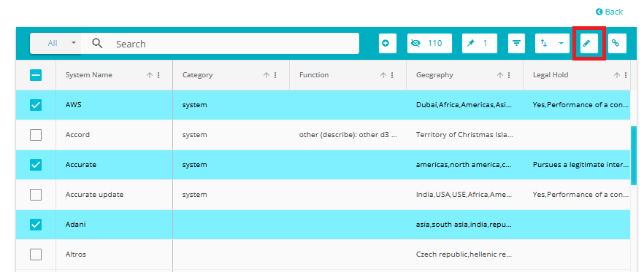The height and width of the screenshot is (272, 644).
Task: Open Geography column options menu
Action: point(509,75)
